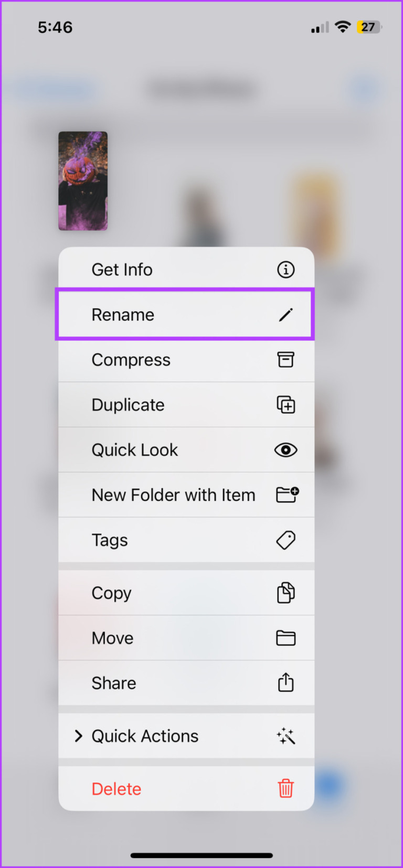403x868 pixels.
Task: Click the Duplicate stacked pages icon
Action: (x=285, y=404)
